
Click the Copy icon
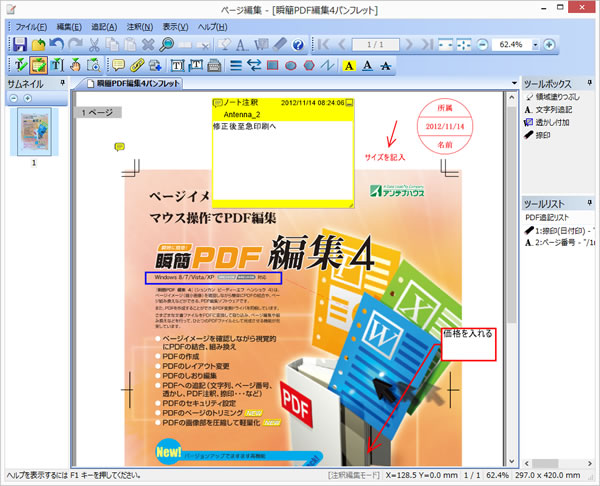click(x=112, y=44)
